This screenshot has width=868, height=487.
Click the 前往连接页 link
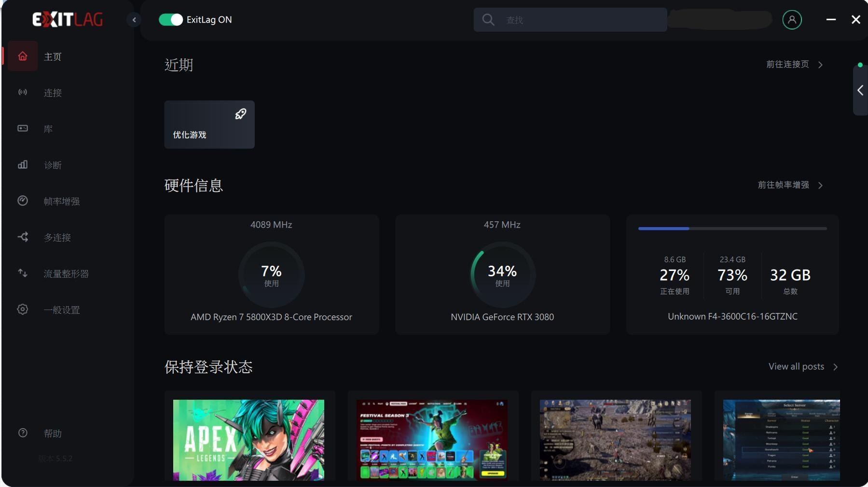coord(787,64)
